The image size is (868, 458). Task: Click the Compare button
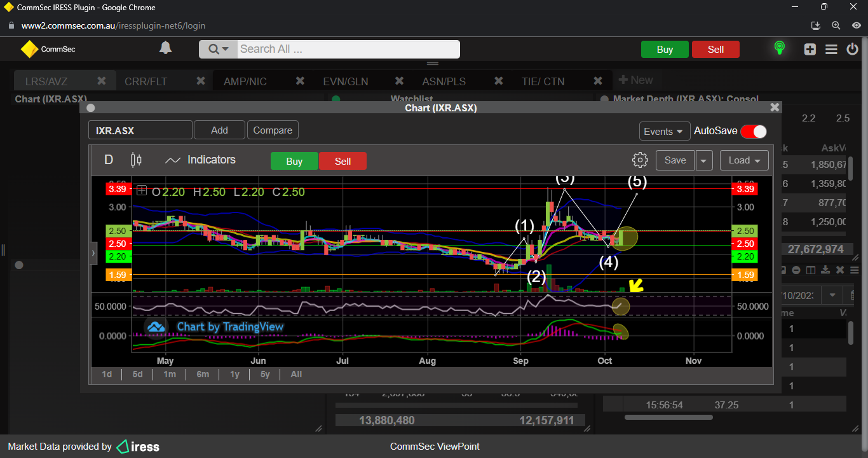click(273, 130)
